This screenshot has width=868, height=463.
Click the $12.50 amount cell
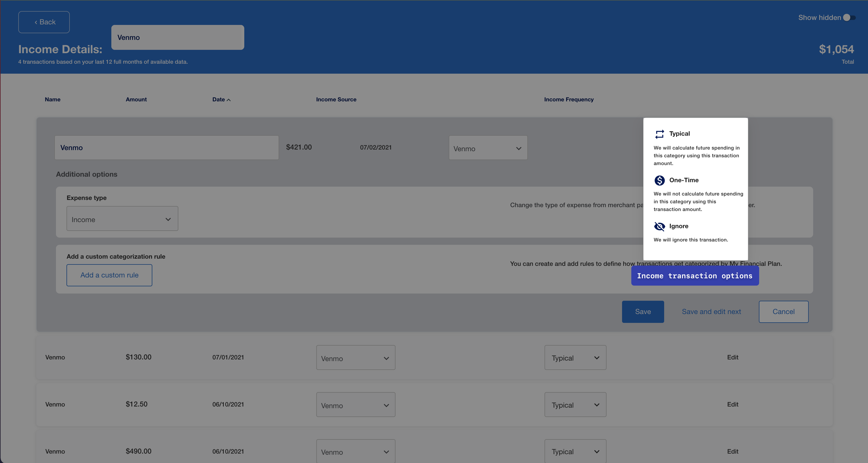tap(137, 404)
